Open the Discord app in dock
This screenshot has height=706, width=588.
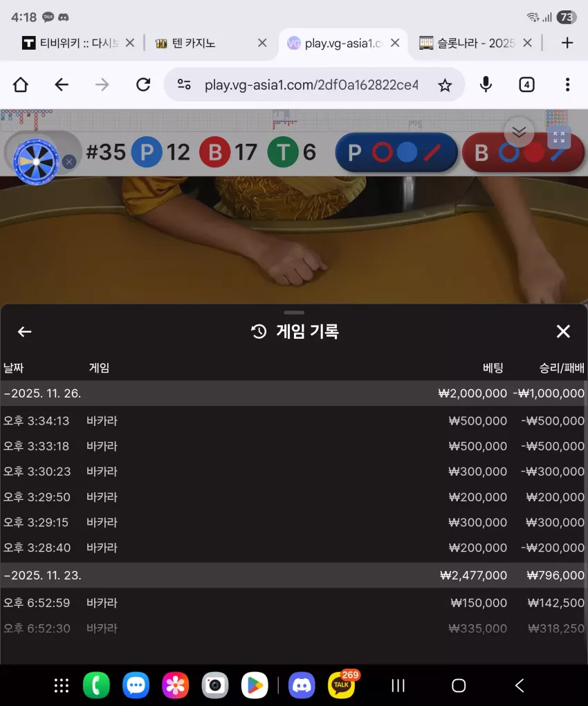(x=302, y=685)
